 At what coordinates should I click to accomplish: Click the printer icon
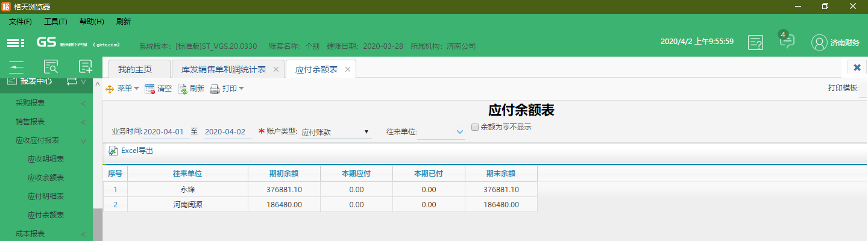point(215,89)
